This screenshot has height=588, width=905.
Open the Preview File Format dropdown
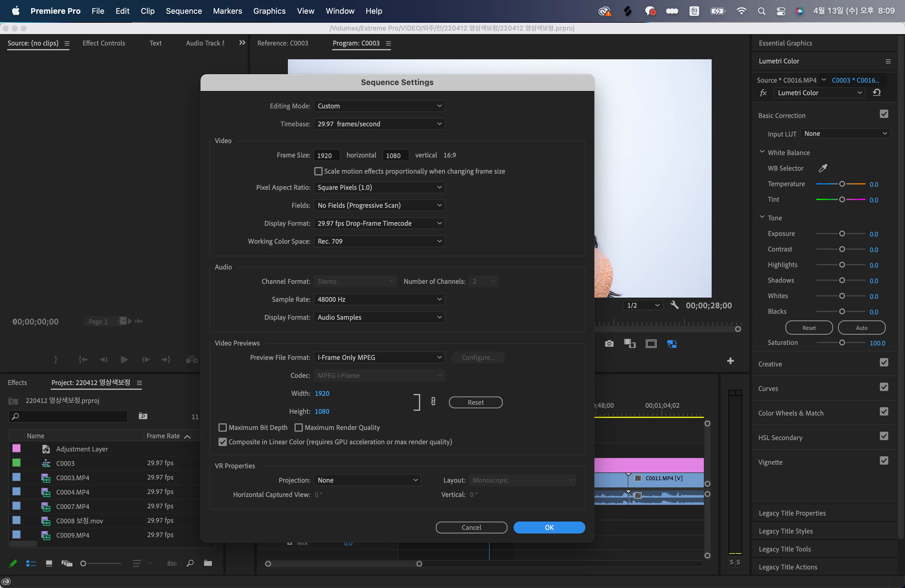[x=379, y=357]
